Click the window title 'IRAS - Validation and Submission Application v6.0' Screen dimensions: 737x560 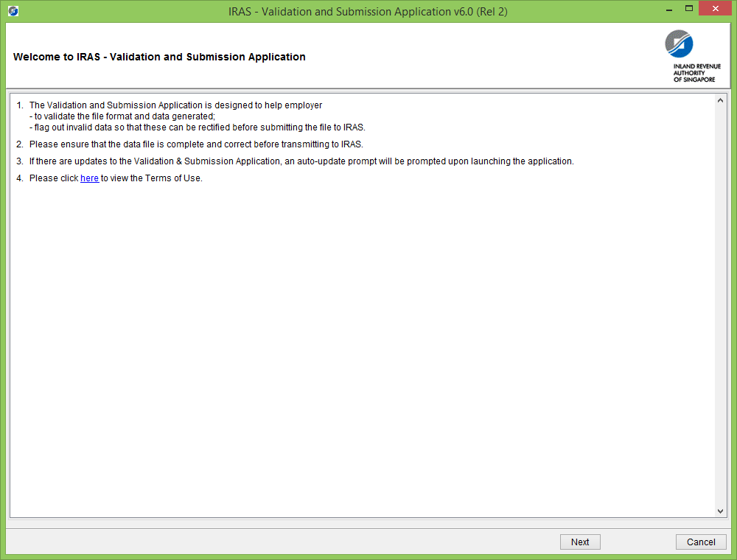pyautogui.click(x=368, y=12)
